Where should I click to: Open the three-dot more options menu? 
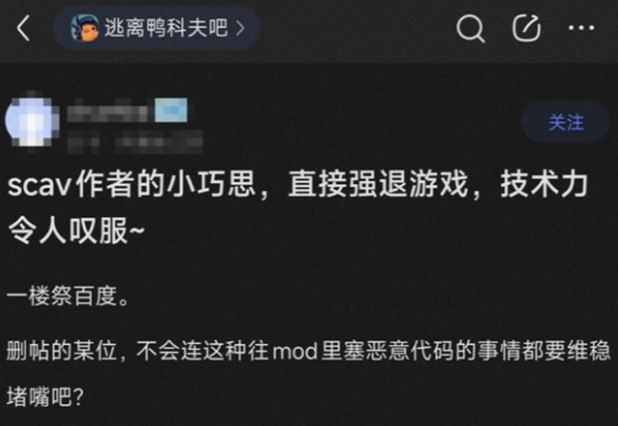[x=581, y=28]
